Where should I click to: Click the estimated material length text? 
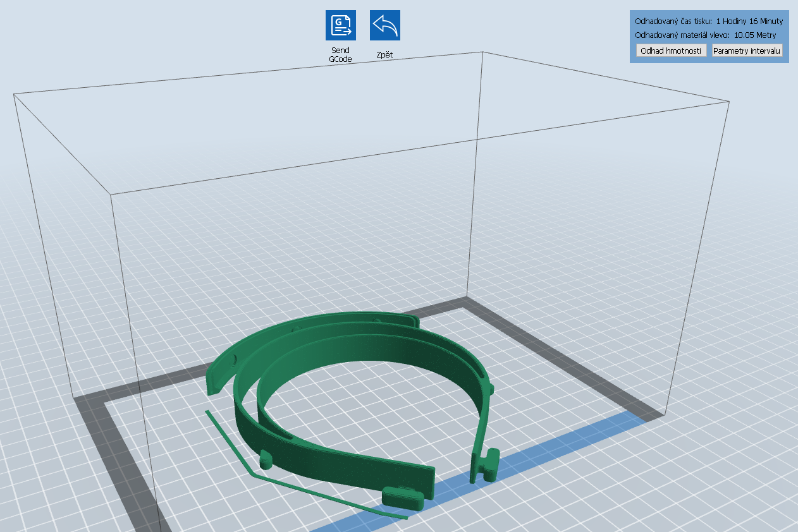705,35
